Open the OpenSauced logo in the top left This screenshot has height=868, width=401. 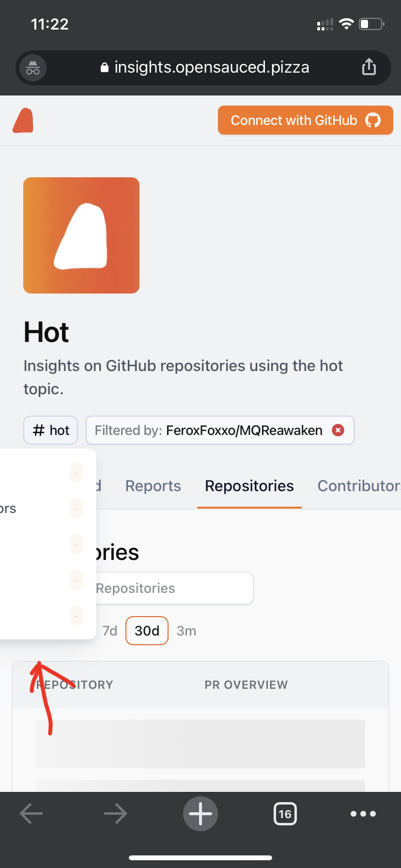click(x=23, y=120)
